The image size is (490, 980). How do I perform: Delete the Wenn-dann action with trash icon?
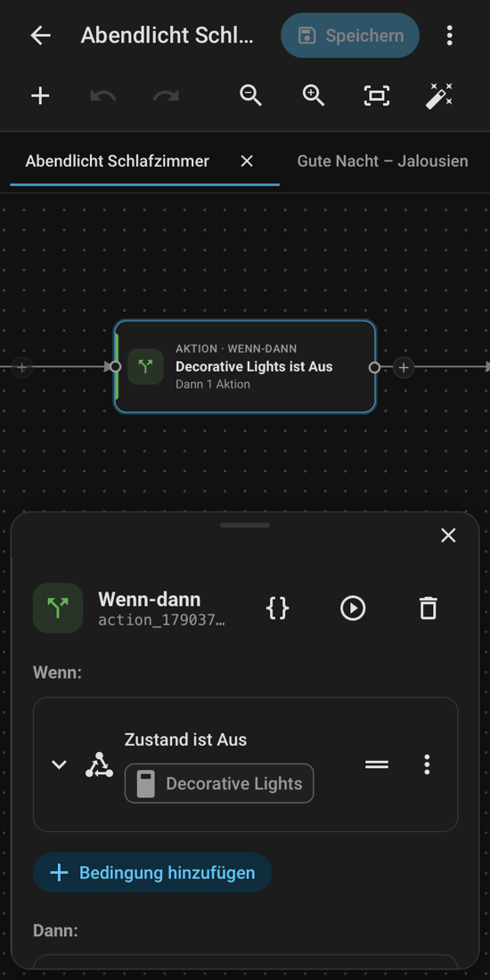pyautogui.click(x=429, y=608)
